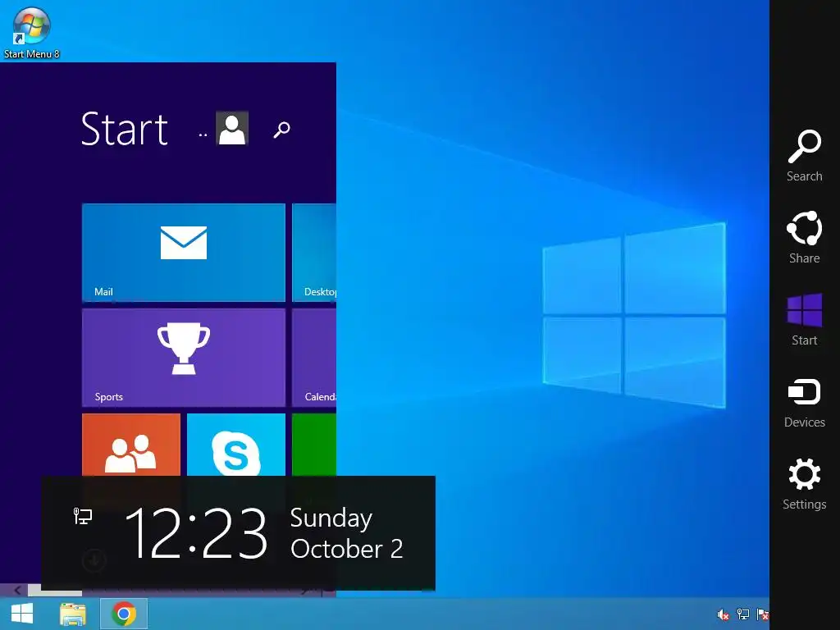This screenshot has width=840, height=630.
Task: Click the Start charm in sidebar
Action: pos(804,319)
